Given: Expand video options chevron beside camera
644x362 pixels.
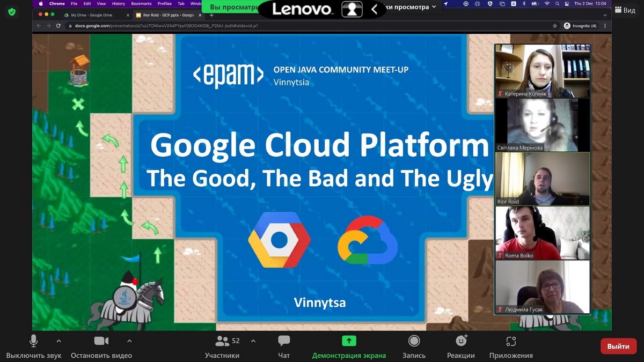Looking at the screenshot, I should (129, 341).
